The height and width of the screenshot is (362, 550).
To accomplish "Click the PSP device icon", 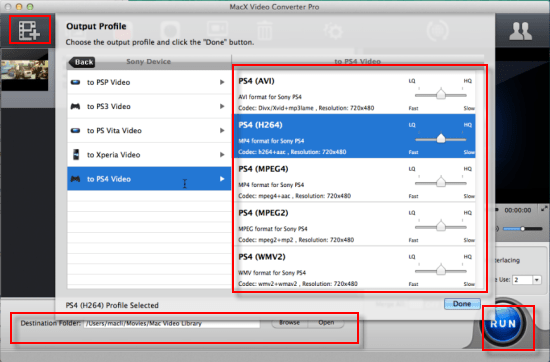I will (x=75, y=82).
